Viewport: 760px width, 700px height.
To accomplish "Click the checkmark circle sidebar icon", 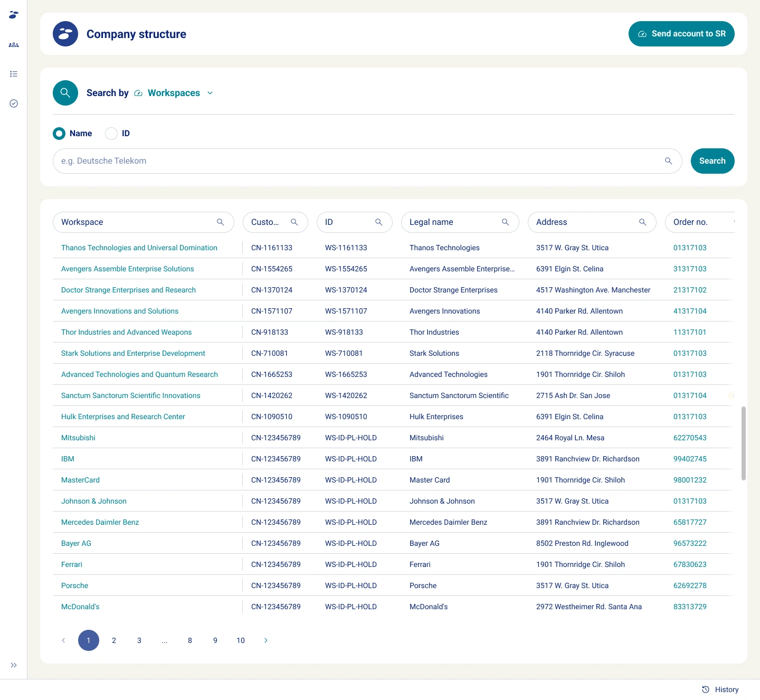I will [14, 103].
